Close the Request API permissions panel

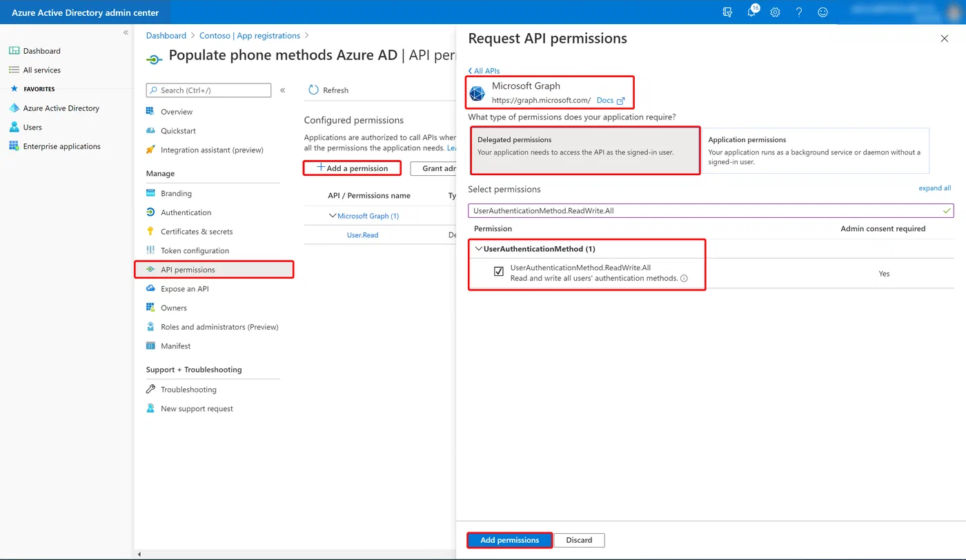tap(945, 39)
